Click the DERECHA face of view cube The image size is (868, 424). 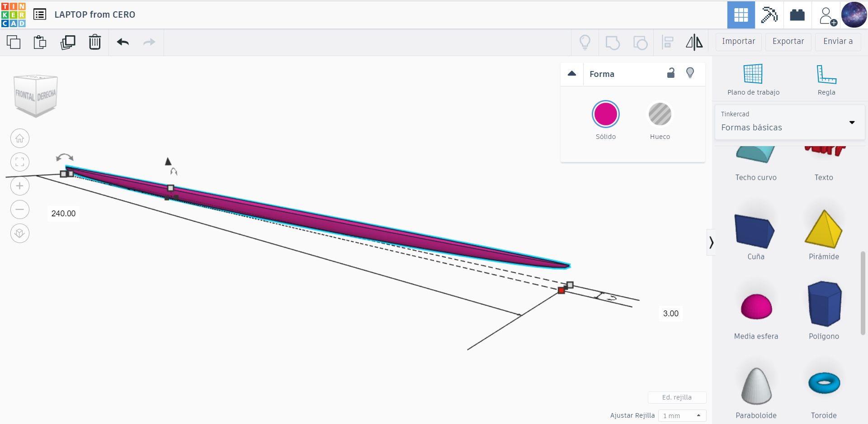46,95
